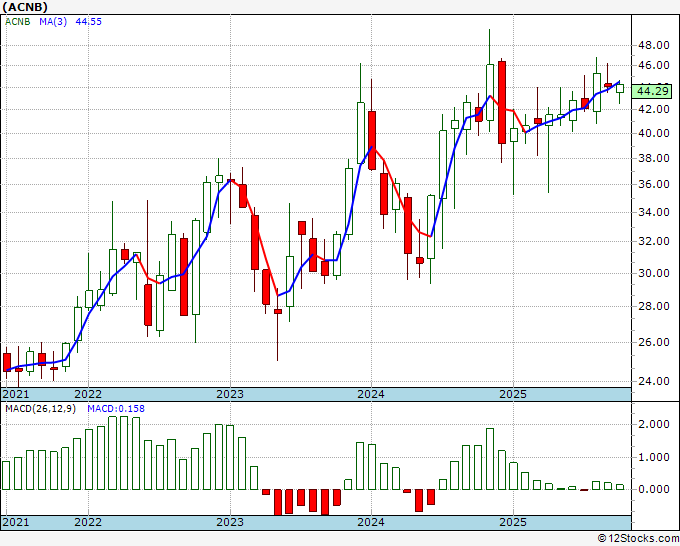Click the current price tag 44.29
680x546 pixels.
click(x=654, y=92)
